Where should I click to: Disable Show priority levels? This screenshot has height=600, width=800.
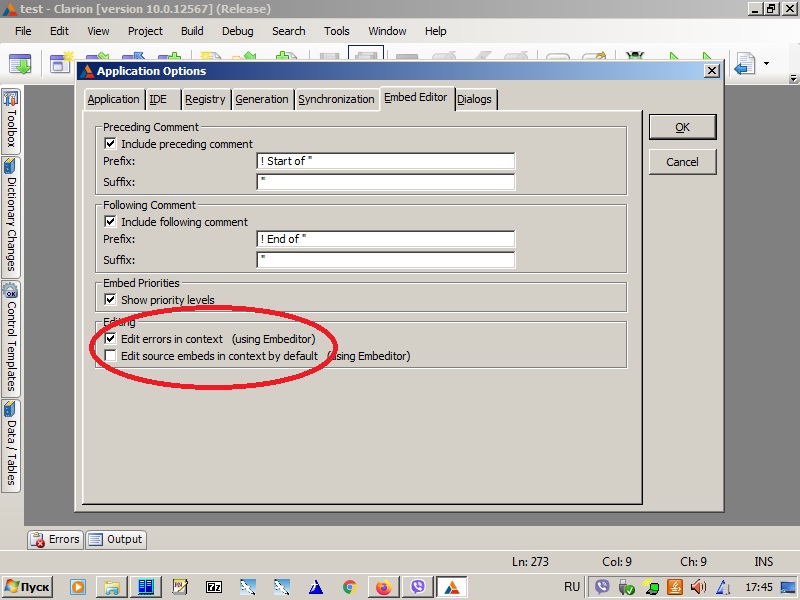coord(111,300)
